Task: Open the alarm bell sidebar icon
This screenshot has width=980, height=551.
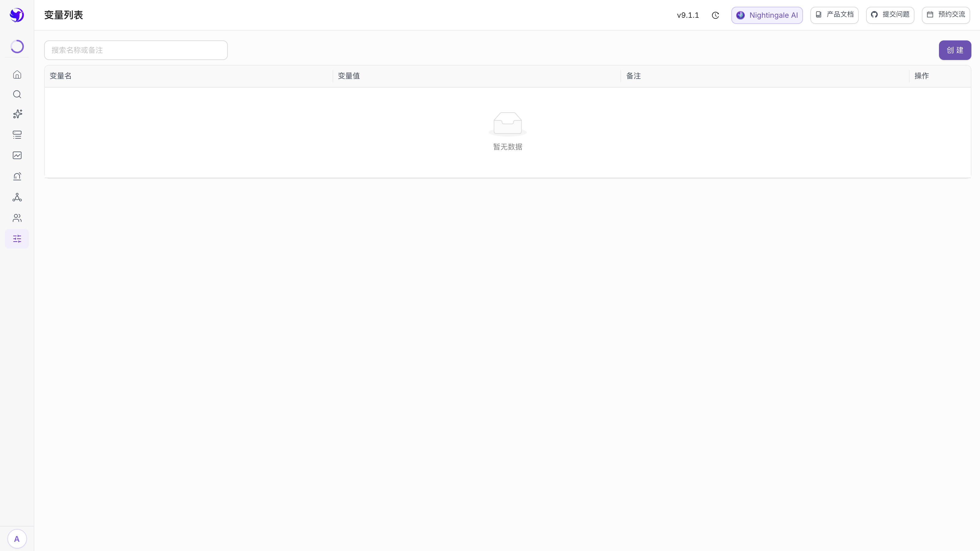Action: [x=17, y=176]
